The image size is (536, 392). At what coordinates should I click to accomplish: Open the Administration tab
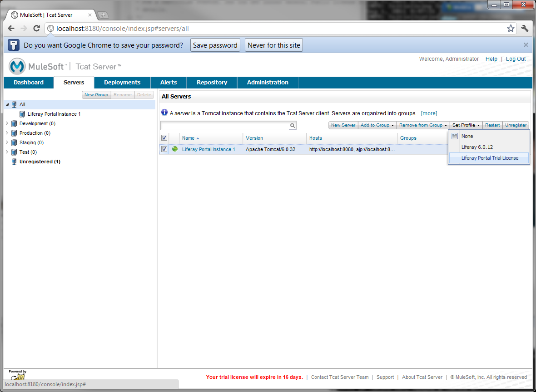[x=268, y=82]
